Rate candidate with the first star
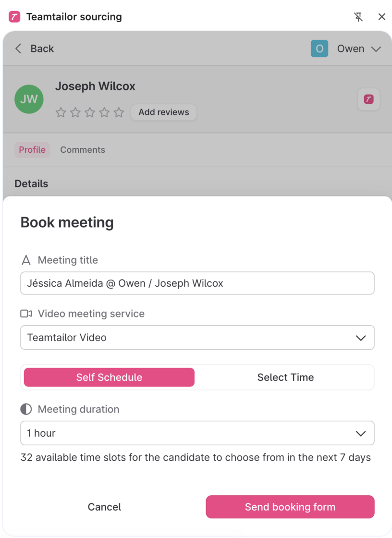Image resolution: width=392 pixels, height=538 pixels. point(61,112)
